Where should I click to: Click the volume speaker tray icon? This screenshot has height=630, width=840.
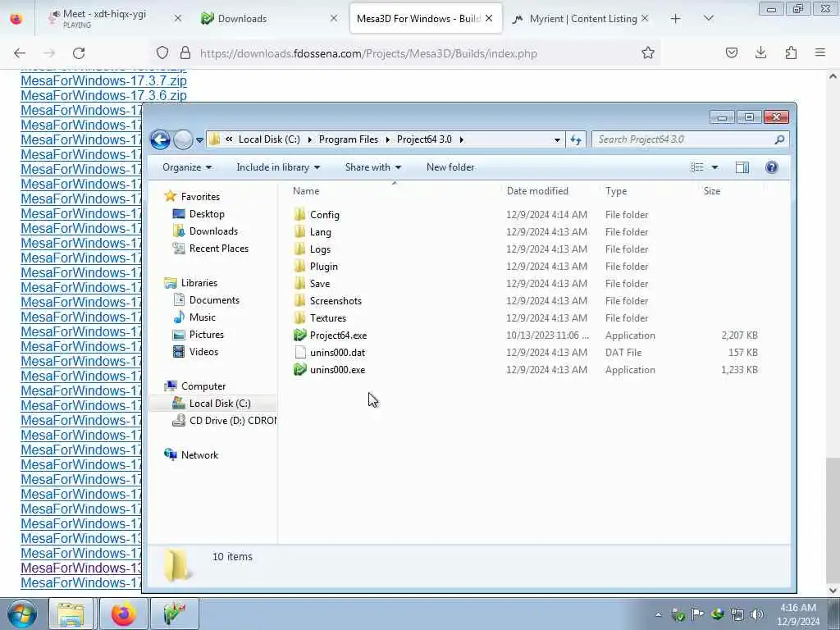[757, 614]
